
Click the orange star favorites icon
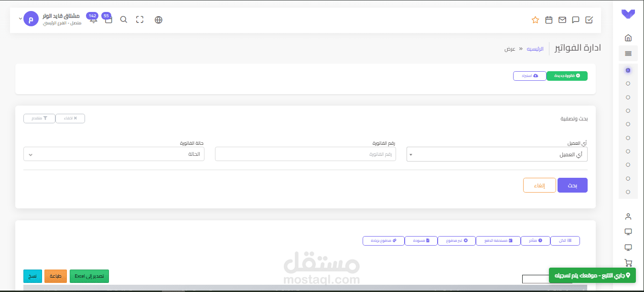536,20
